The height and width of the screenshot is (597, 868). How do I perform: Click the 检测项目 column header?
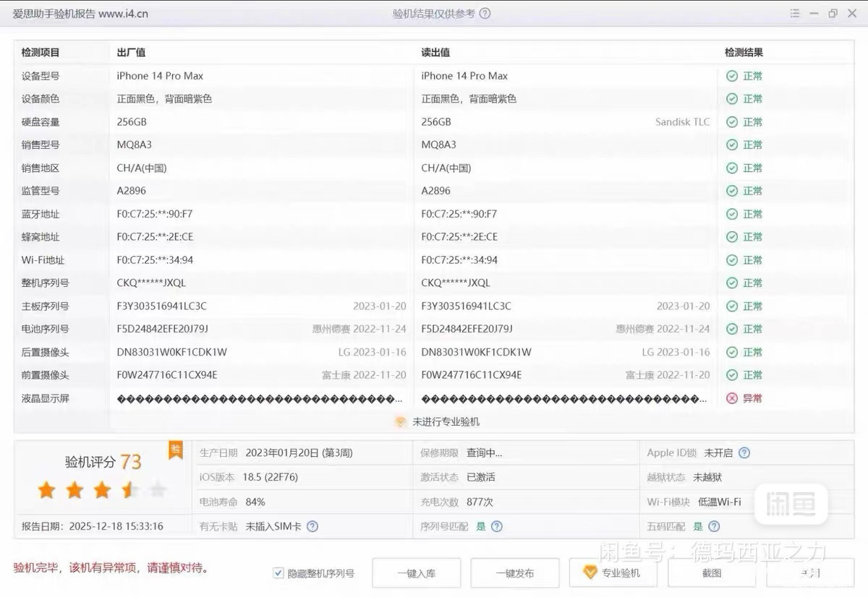click(41, 53)
